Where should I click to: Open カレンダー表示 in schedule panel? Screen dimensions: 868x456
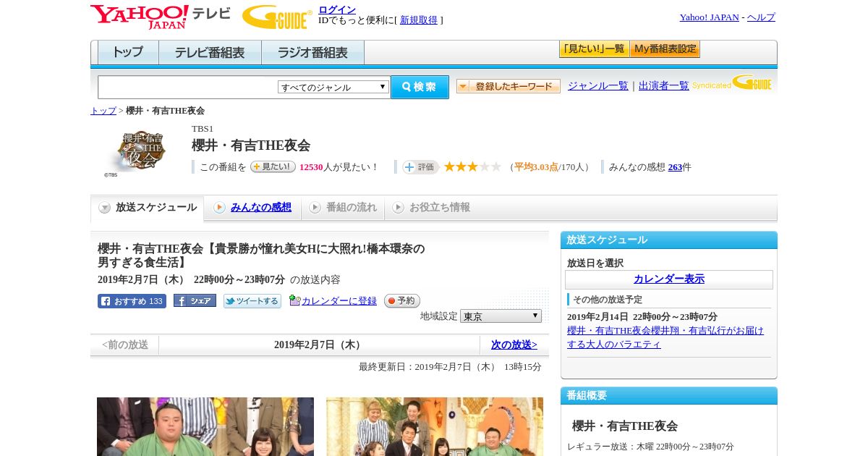(669, 279)
